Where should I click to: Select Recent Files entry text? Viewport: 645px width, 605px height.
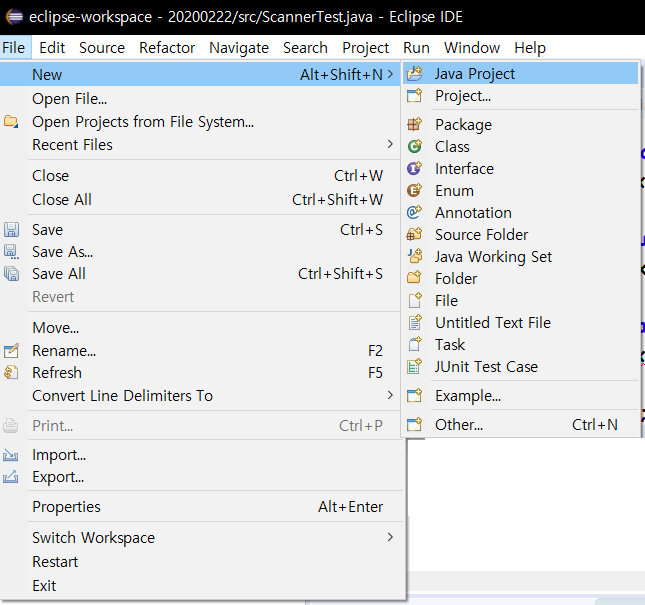[x=72, y=145]
